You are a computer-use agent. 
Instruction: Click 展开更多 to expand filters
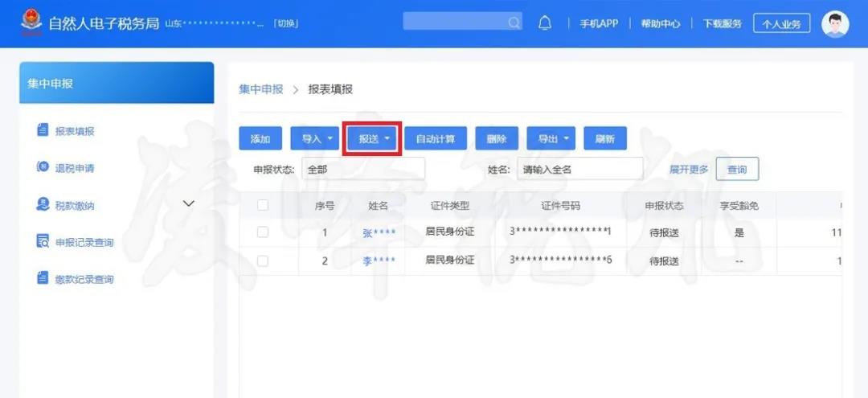(689, 170)
